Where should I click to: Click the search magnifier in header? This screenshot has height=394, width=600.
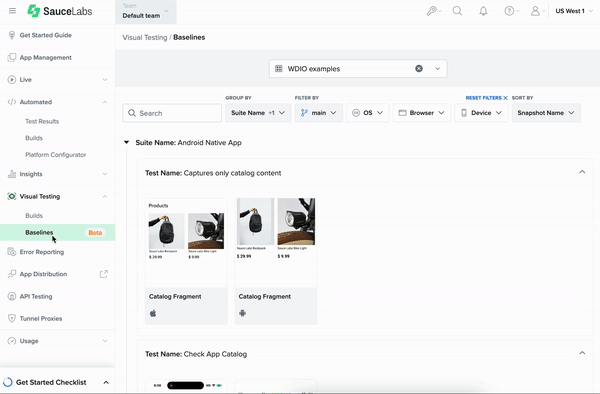point(457,11)
